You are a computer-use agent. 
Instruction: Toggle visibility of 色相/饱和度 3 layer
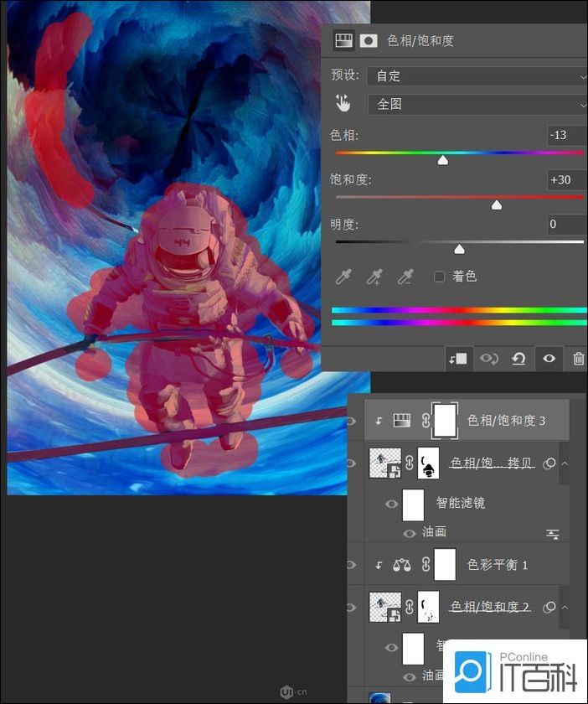[x=351, y=421]
